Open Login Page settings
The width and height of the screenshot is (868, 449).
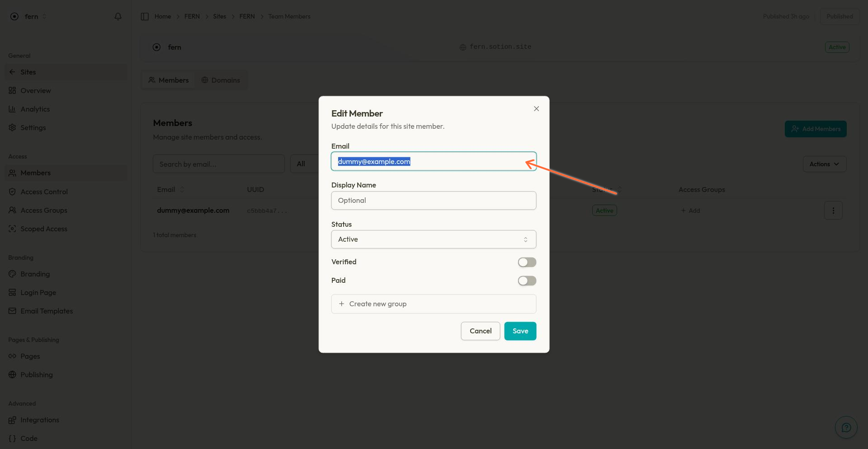[66, 292]
